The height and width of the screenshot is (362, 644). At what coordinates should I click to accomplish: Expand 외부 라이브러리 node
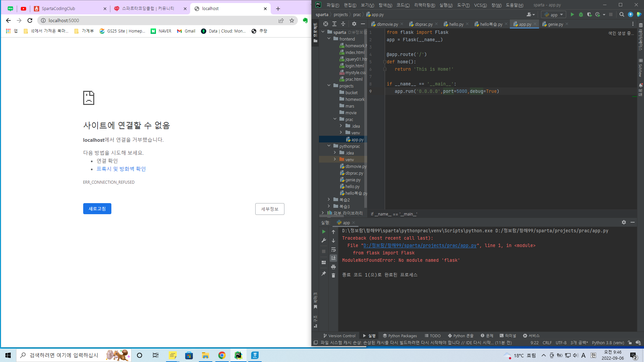(x=323, y=213)
